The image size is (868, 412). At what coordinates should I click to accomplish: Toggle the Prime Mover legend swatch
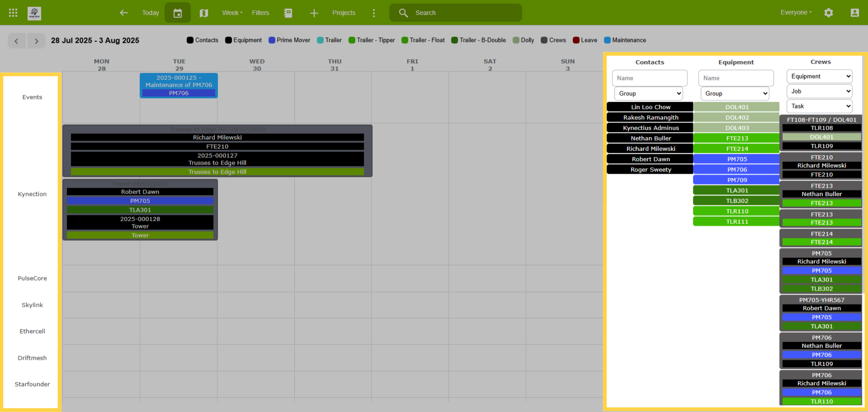pyautogui.click(x=272, y=40)
